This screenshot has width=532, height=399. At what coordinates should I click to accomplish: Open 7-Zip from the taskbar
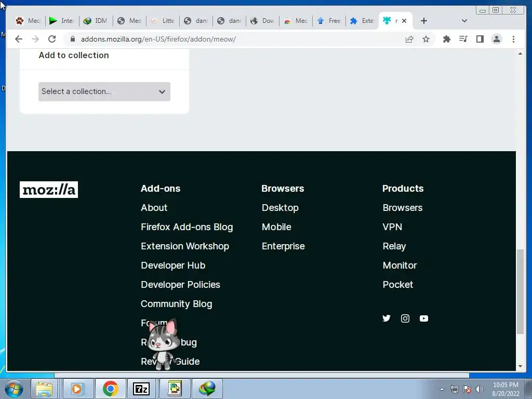[x=141, y=389]
